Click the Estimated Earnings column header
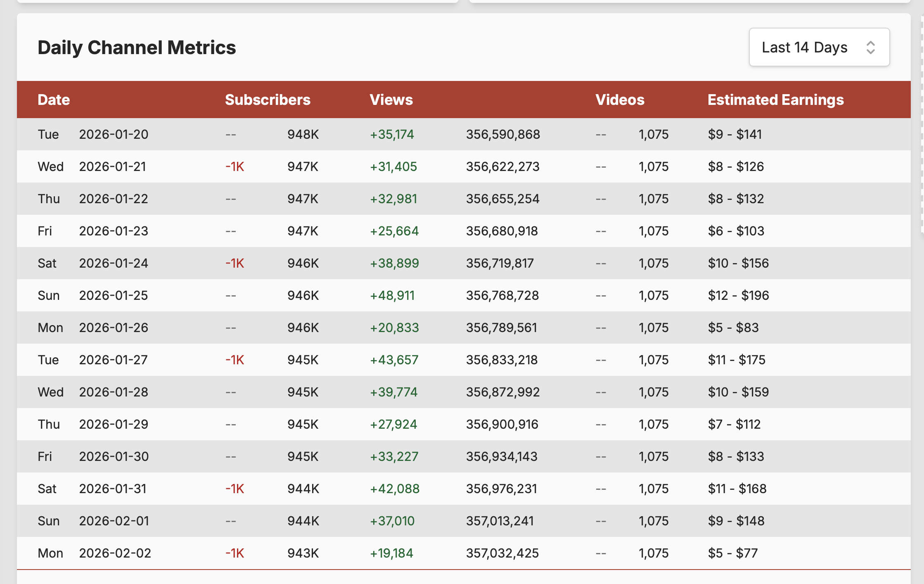The height and width of the screenshot is (584, 924). pos(775,100)
